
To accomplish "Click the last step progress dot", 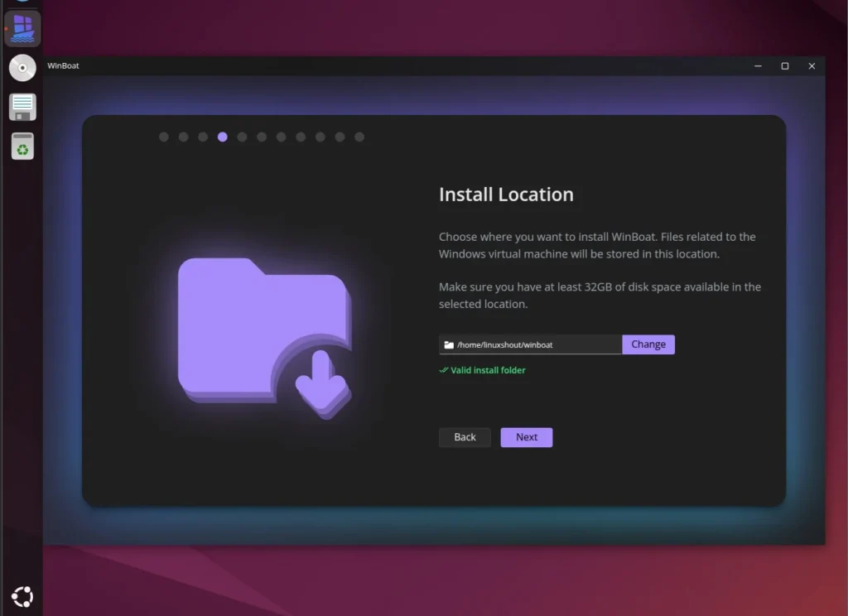I will pos(359,137).
